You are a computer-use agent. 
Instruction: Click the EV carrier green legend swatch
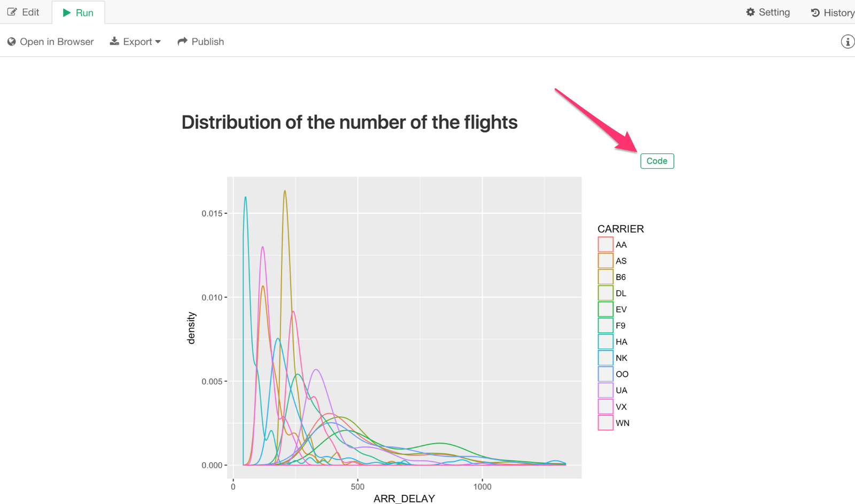click(x=605, y=309)
